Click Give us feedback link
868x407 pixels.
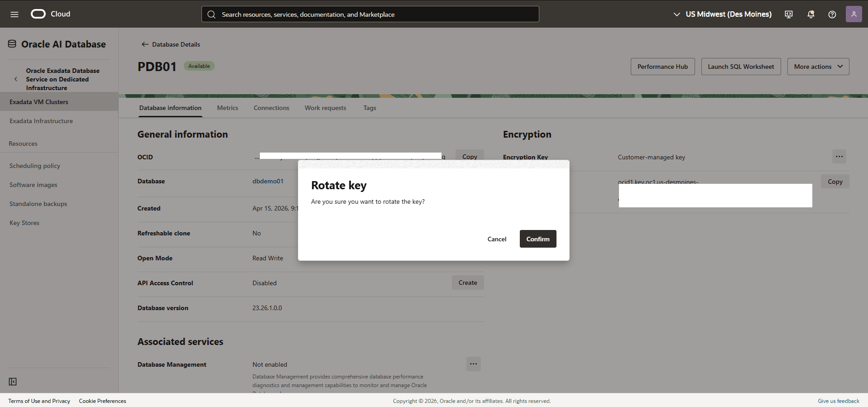(839, 401)
